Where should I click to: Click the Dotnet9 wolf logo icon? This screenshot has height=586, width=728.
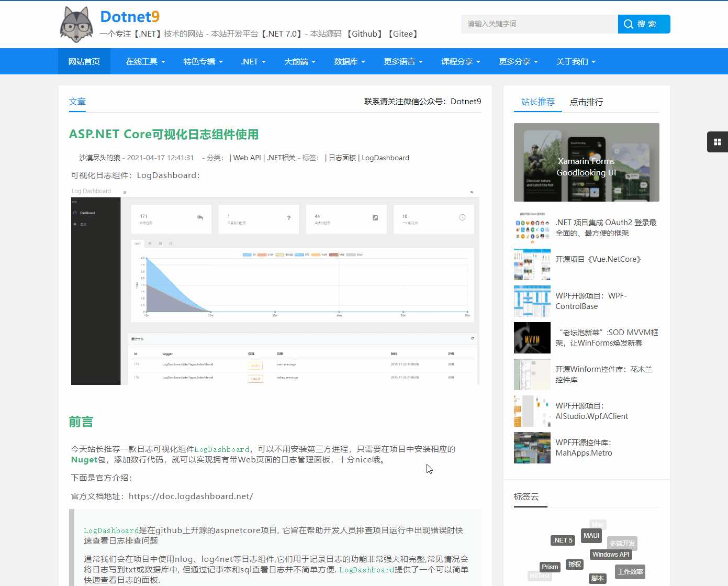click(76, 24)
